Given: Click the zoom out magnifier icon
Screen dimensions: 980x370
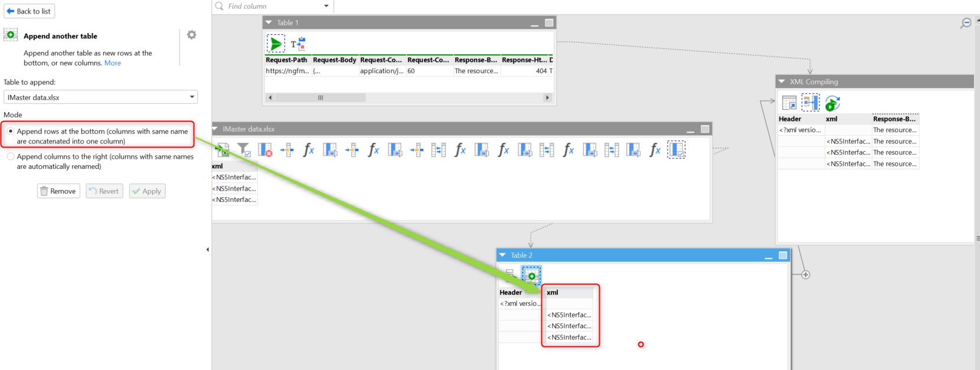Looking at the screenshot, I should (x=966, y=23).
